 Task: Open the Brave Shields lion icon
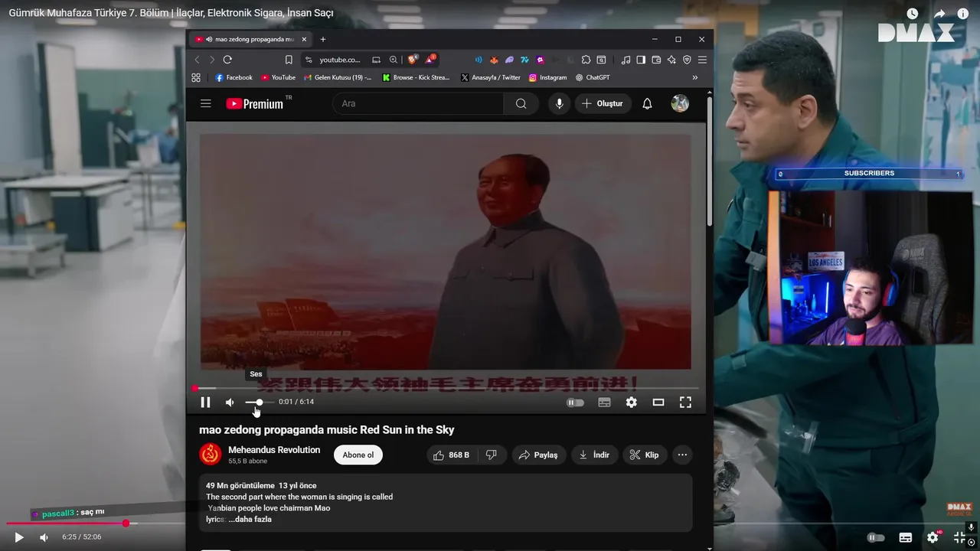pyautogui.click(x=413, y=60)
